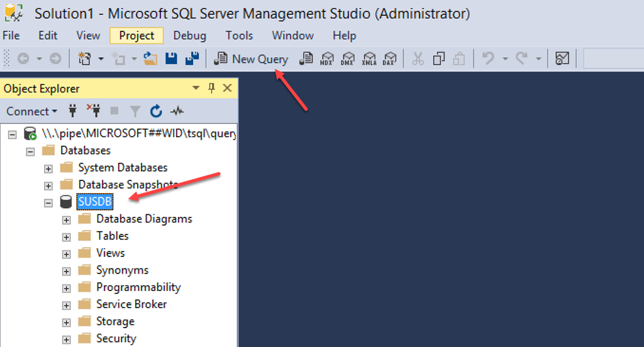
Task: Click the DAX query icon
Action: pyautogui.click(x=390, y=59)
